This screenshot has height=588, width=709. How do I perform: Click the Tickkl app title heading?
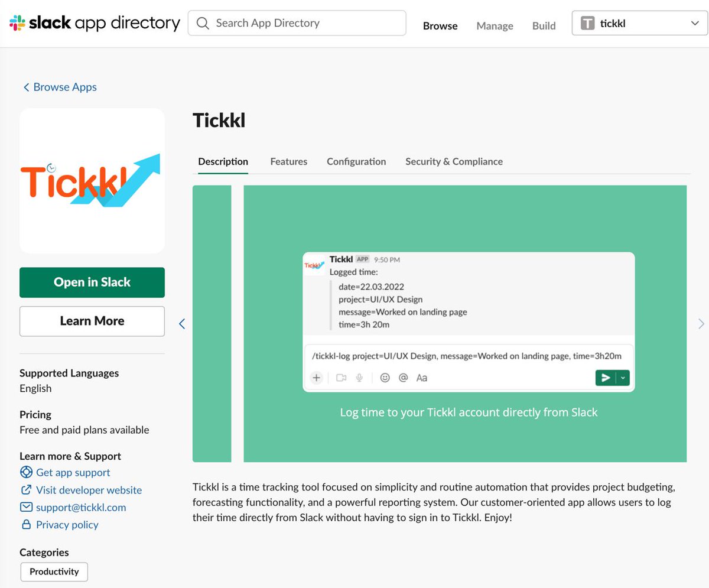[219, 121]
